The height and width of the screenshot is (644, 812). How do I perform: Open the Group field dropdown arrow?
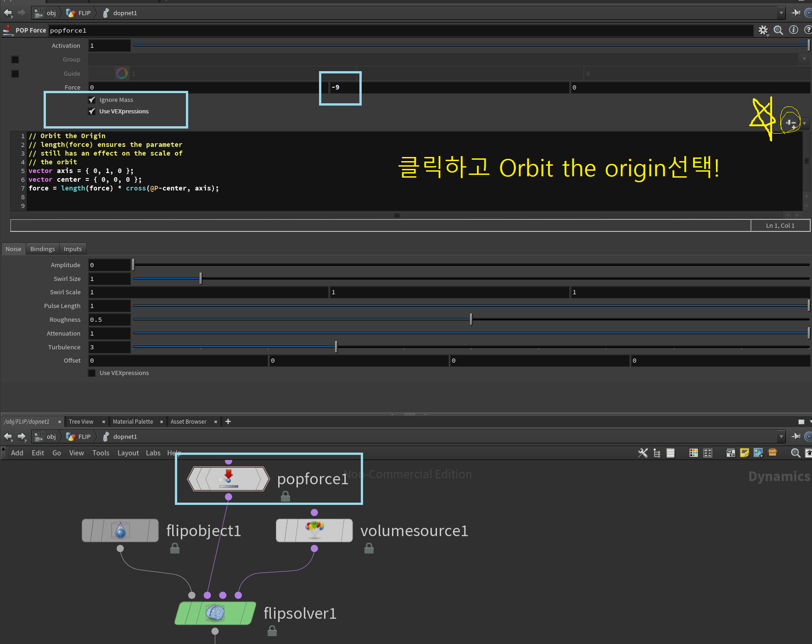point(804,59)
